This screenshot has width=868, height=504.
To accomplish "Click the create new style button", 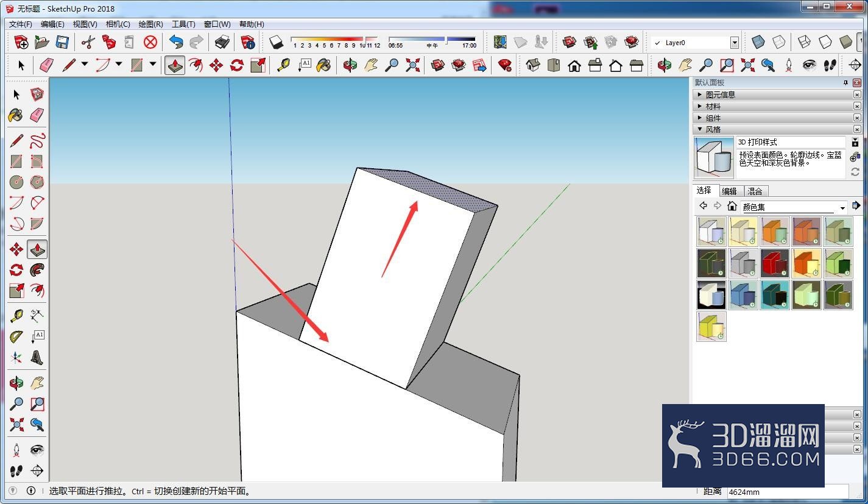I will (855, 157).
